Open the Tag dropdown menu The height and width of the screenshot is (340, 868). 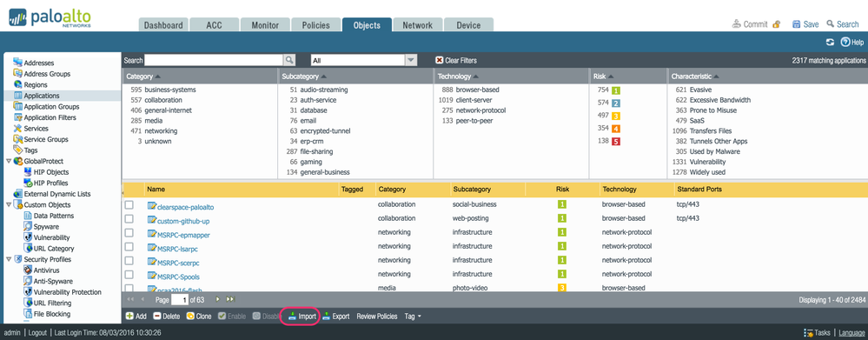point(413,317)
